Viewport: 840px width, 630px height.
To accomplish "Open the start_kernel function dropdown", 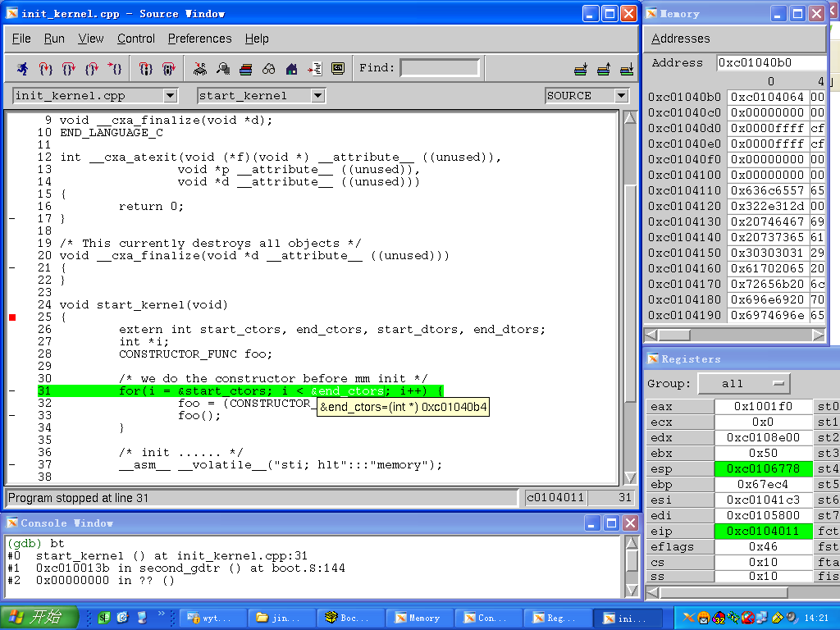I will tap(317, 96).
